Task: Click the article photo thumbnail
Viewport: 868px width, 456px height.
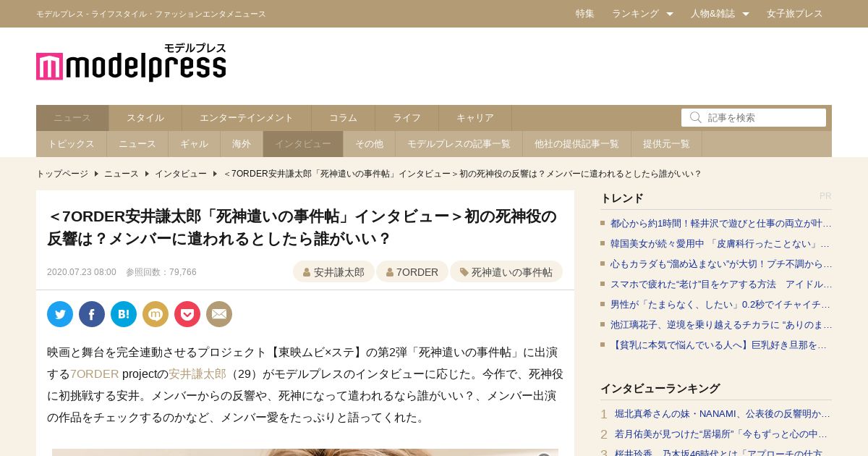Action: (305, 452)
